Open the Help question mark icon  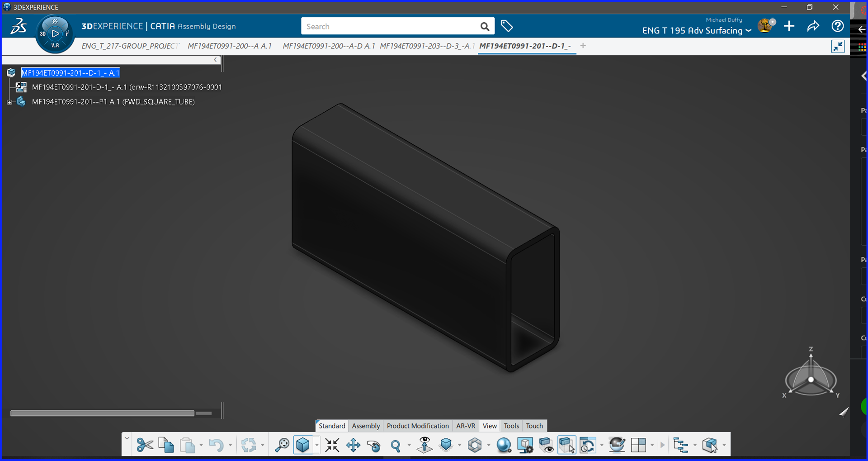point(837,26)
